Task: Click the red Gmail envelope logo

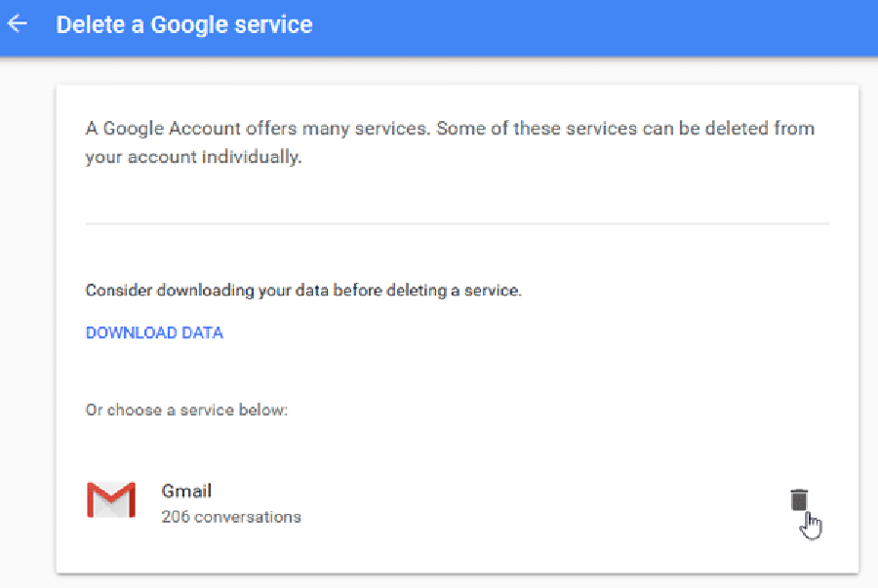Action: click(x=110, y=499)
